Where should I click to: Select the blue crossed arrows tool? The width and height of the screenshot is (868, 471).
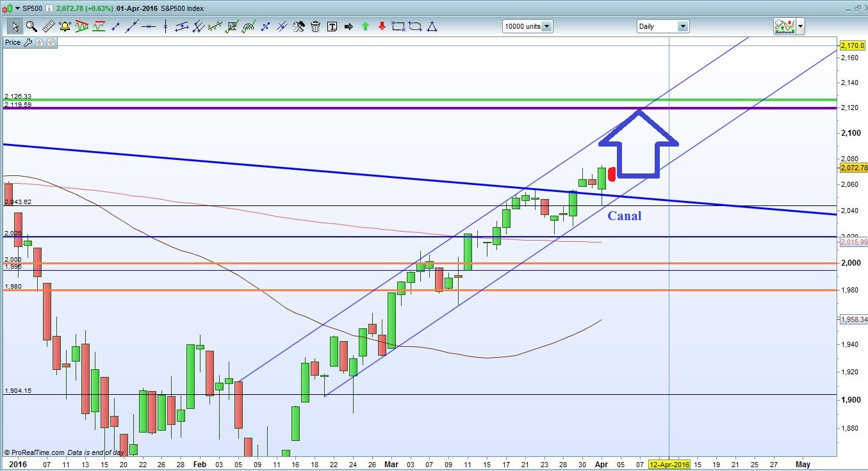(265, 26)
